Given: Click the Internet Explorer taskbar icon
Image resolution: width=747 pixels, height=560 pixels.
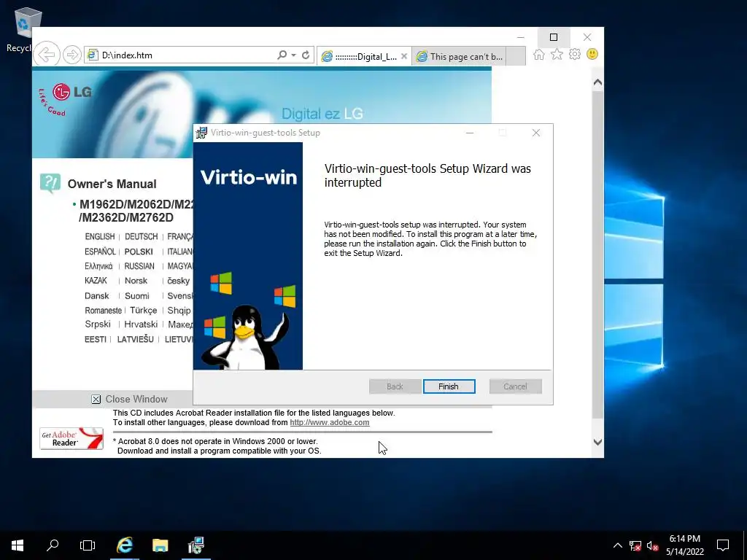Looking at the screenshot, I should pyautogui.click(x=124, y=545).
